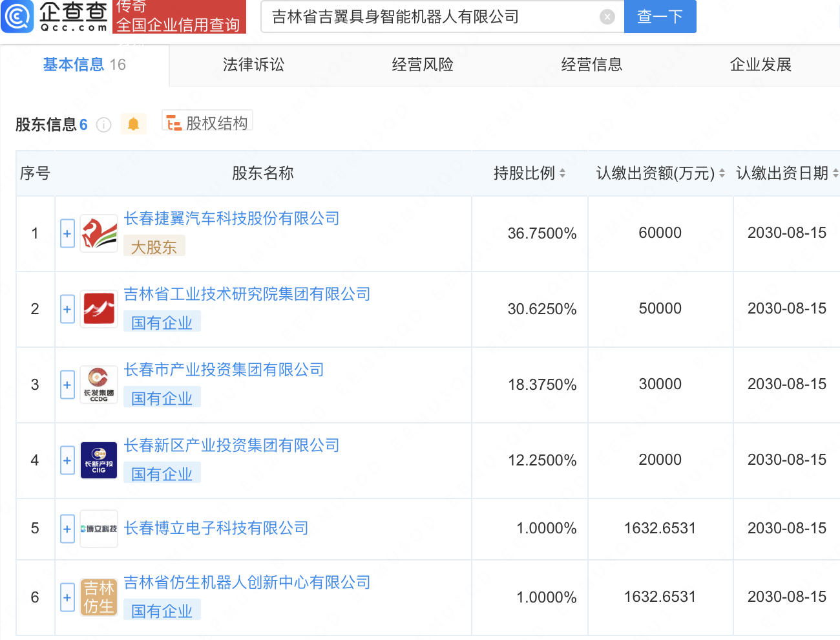The width and height of the screenshot is (840, 640).
Task: Click the 12.2500% shareholding value
Action: point(542,460)
